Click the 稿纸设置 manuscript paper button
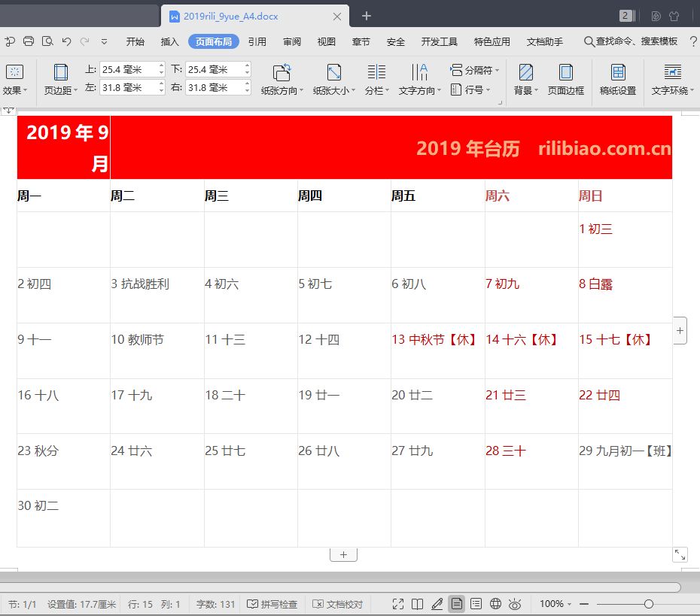The image size is (700, 616). 618,80
